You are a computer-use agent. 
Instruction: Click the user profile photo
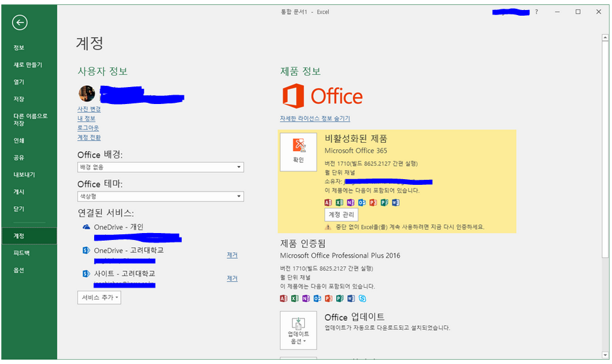[x=87, y=93]
